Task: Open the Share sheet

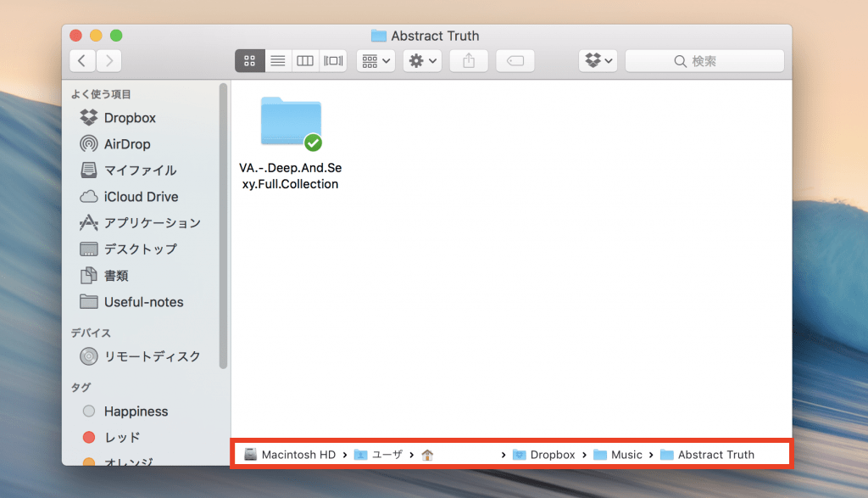Action: pyautogui.click(x=469, y=60)
